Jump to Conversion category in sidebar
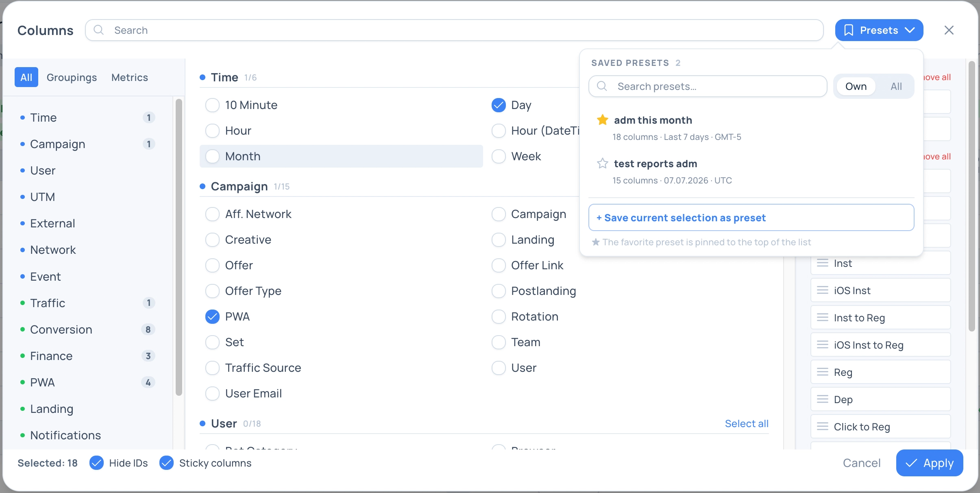 coord(61,329)
